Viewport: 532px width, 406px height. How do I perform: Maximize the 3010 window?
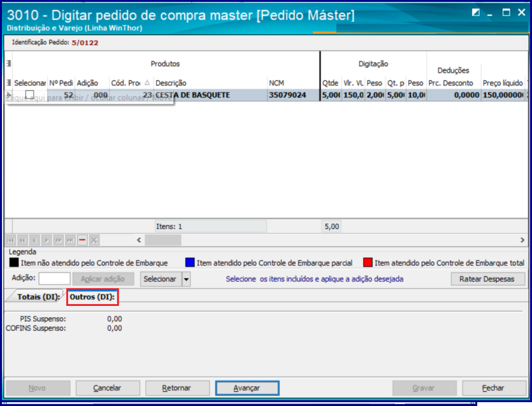click(506, 13)
